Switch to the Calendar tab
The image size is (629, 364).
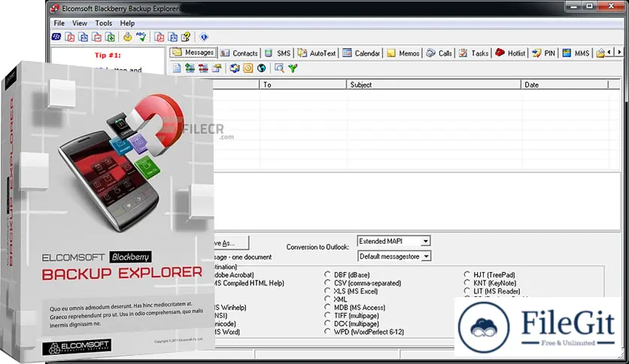tap(361, 53)
